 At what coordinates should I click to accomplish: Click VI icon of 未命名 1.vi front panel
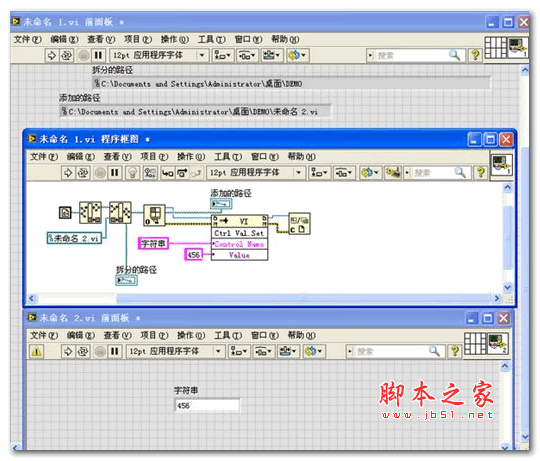point(518,47)
